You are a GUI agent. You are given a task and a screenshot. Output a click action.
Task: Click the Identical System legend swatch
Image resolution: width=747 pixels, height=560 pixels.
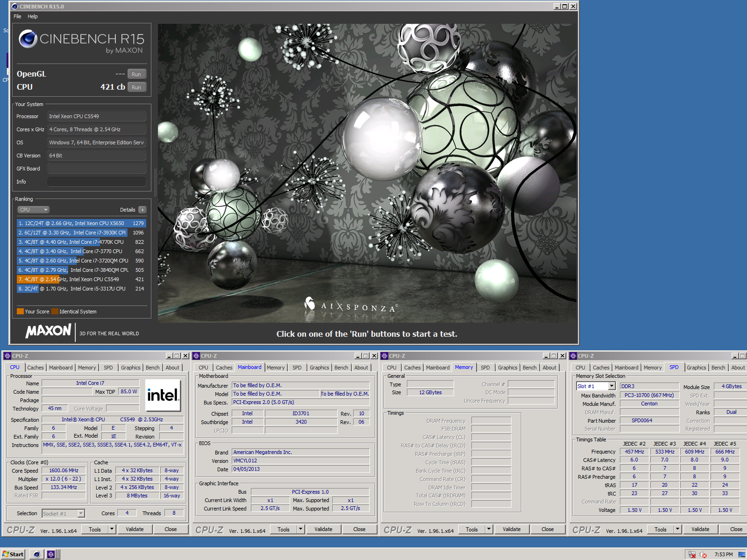tap(55, 312)
